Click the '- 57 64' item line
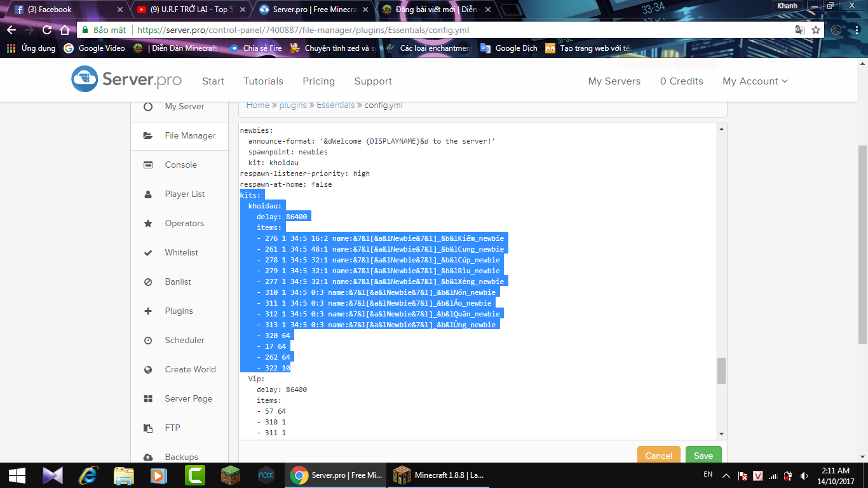This screenshot has height=488, width=868. [x=271, y=411]
